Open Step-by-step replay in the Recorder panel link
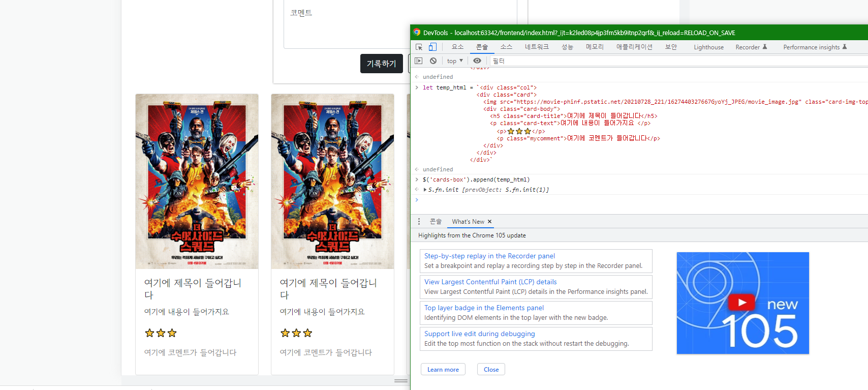This screenshot has width=868, height=390. [x=489, y=256]
